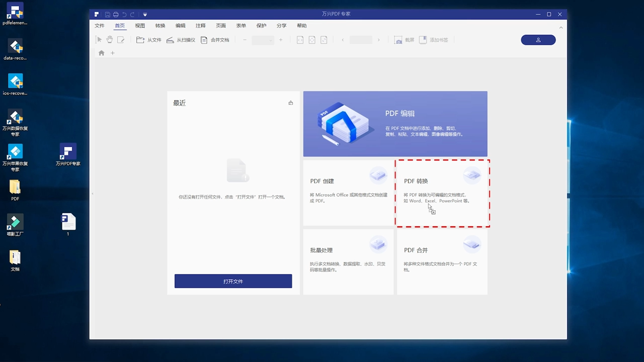Click the save icon in the title bar

pyautogui.click(x=107, y=14)
